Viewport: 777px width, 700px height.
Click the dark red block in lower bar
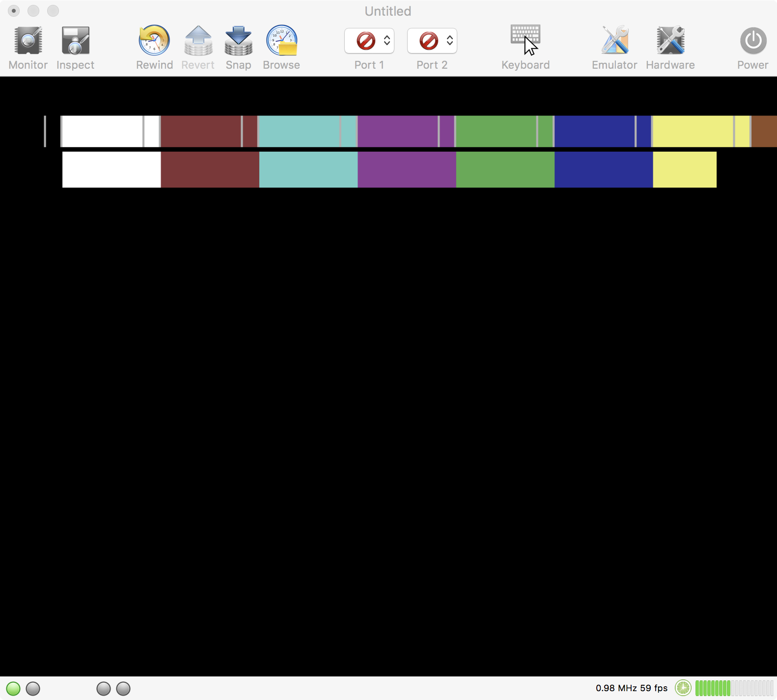(210, 169)
